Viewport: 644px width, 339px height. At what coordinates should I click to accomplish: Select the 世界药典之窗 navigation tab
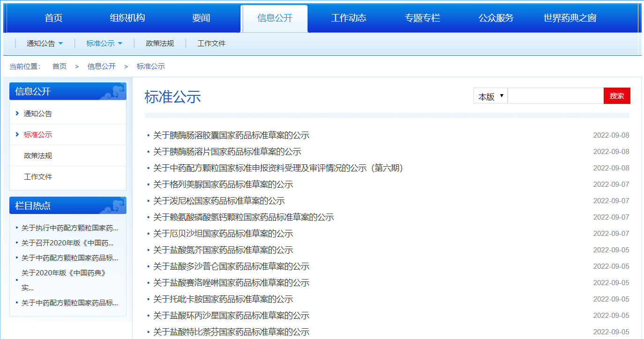coord(570,18)
